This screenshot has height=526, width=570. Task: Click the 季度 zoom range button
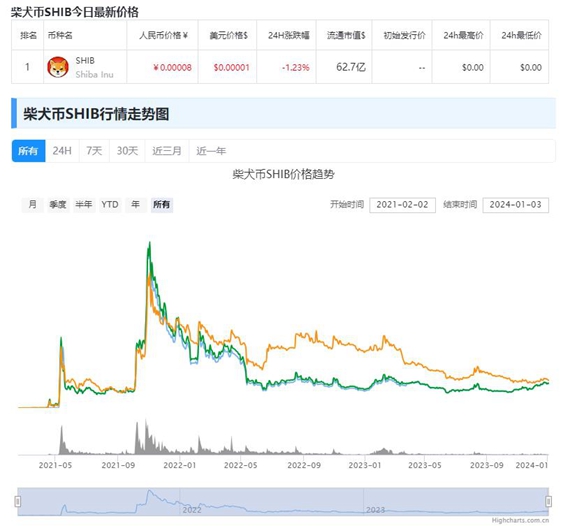point(58,205)
